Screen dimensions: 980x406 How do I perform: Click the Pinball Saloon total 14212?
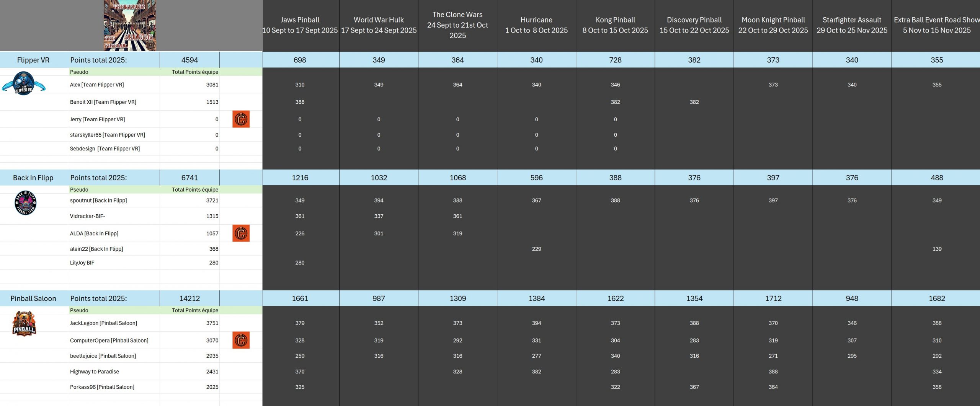tap(189, 298)
